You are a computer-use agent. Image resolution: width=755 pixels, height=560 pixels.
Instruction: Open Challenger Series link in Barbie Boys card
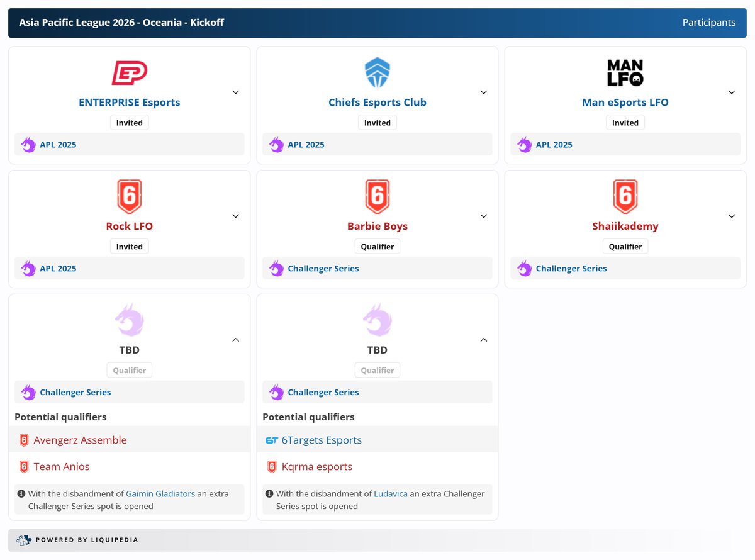323,269
